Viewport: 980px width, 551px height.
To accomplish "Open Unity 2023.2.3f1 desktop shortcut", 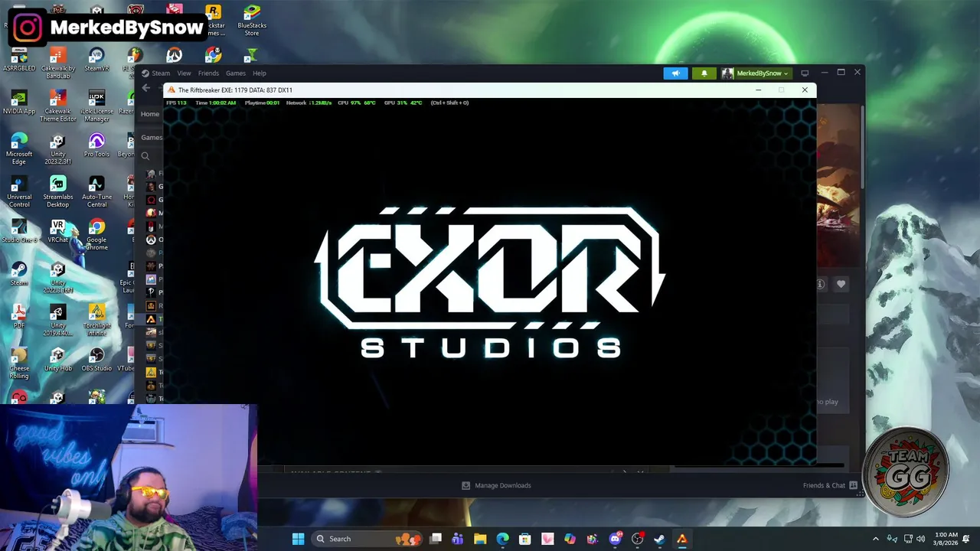I will coord(58,149).
